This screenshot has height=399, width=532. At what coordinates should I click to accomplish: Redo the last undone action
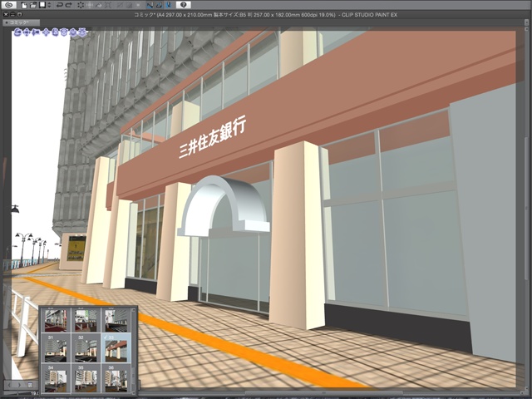coord(68,5)
